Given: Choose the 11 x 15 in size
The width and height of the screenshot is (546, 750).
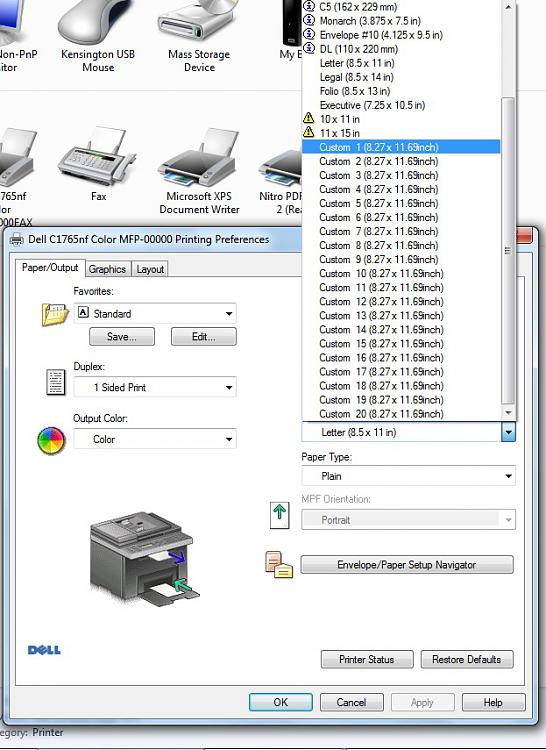Looking at the screenshot, I should click(401, 133).
